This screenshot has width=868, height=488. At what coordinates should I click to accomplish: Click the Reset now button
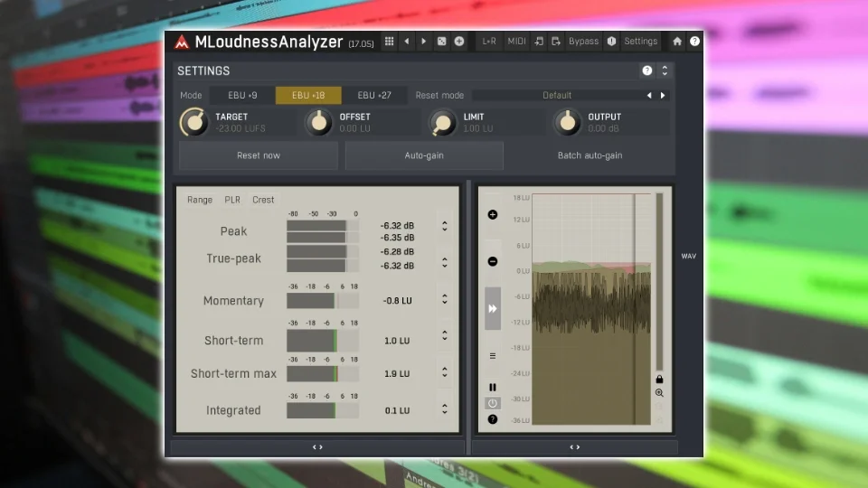[x=259, y=155]
